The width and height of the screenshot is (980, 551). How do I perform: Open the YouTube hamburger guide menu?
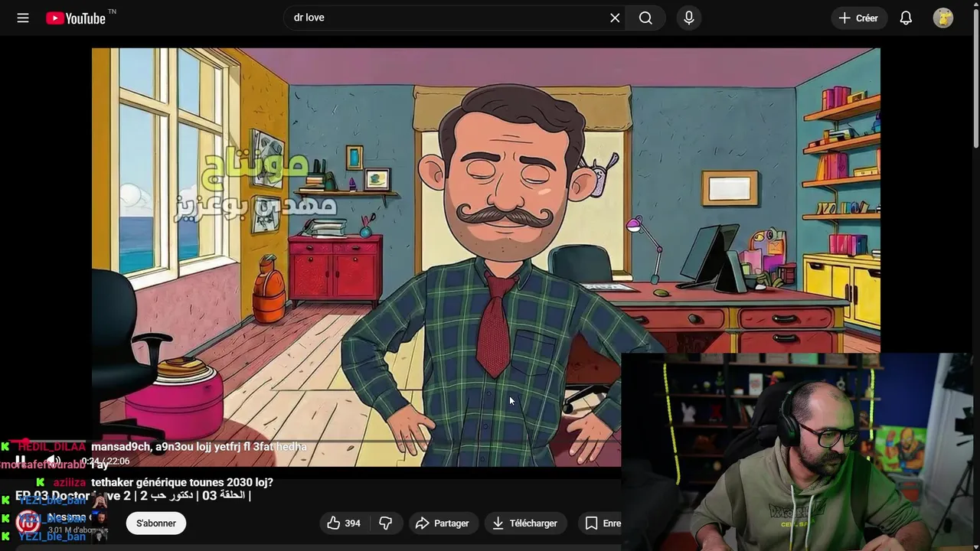23,18
